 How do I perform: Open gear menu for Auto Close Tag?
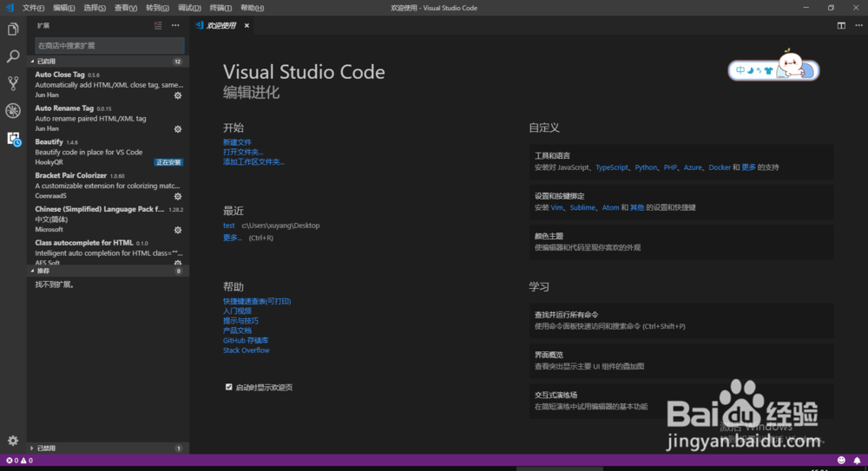point(178,95)
